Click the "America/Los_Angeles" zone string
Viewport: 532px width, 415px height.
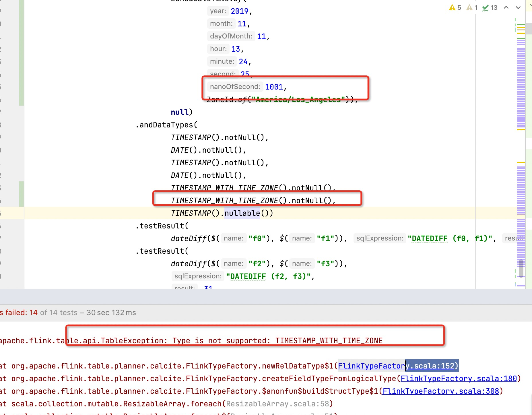[298, 100]
